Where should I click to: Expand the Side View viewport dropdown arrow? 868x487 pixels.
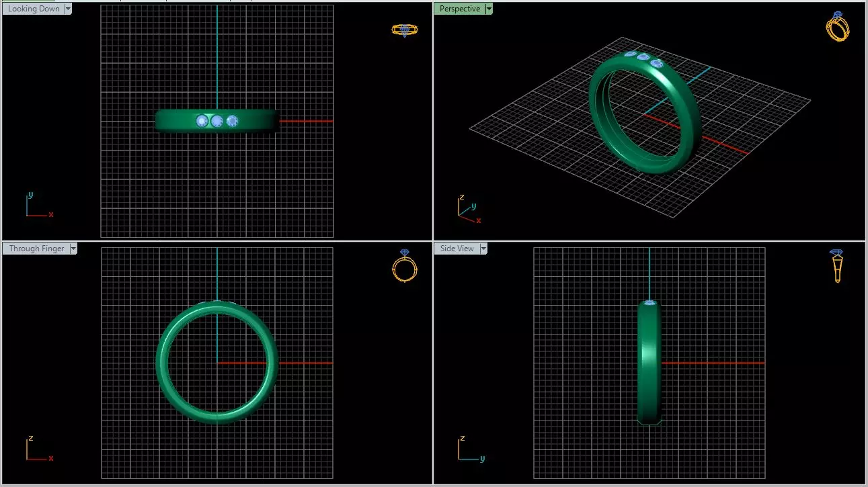[483, 249]
